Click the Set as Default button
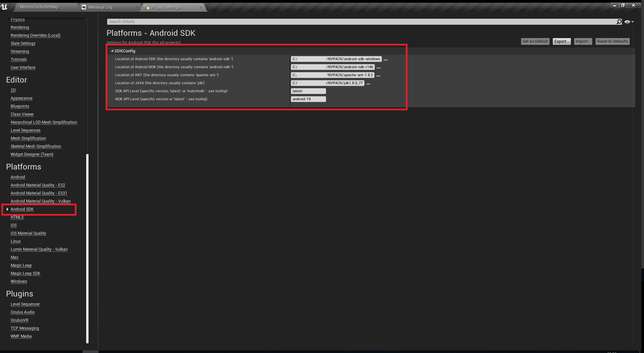Screen dimensions: 644x353 [536, 41]
